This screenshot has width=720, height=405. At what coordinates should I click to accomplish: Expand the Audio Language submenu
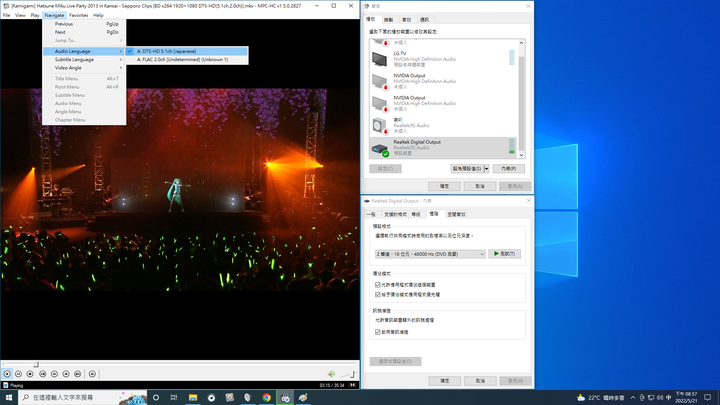click(84, 51)
